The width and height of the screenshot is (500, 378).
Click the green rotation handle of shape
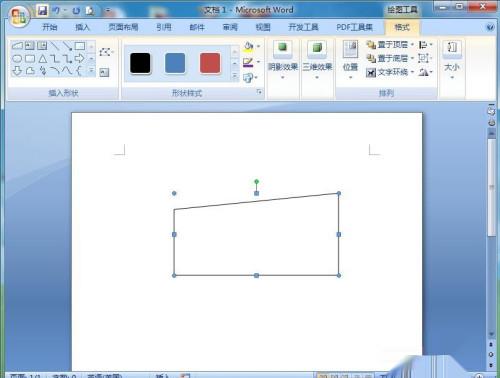[256, 182]
